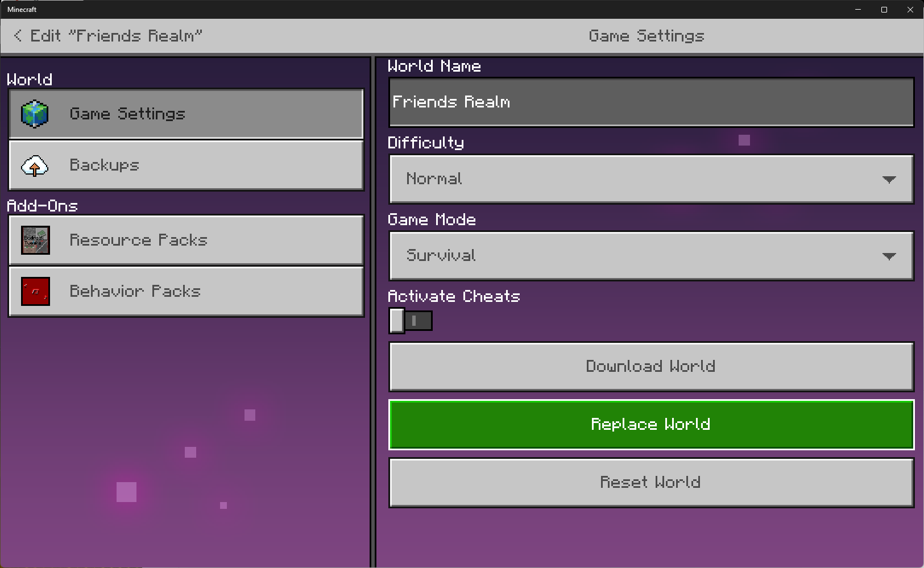Click the "World" section heading in sidebar
Viewport: 924px width, 568px height.
tap(30, 80)
